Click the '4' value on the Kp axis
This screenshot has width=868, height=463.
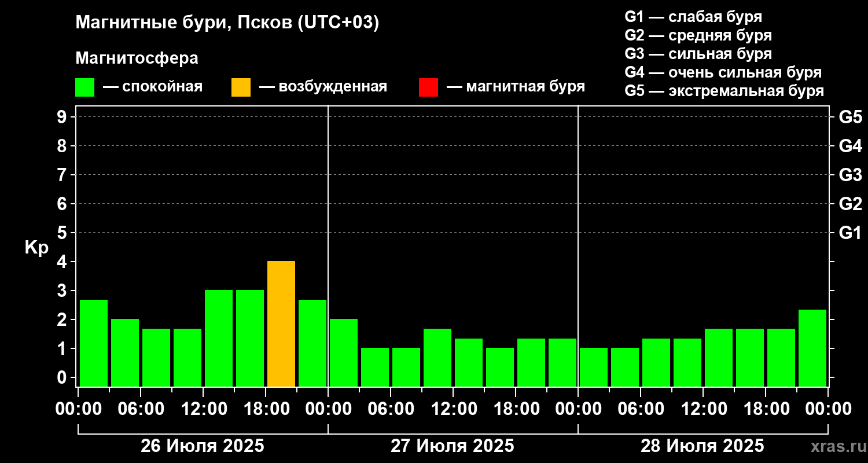(x=63, y=262)
